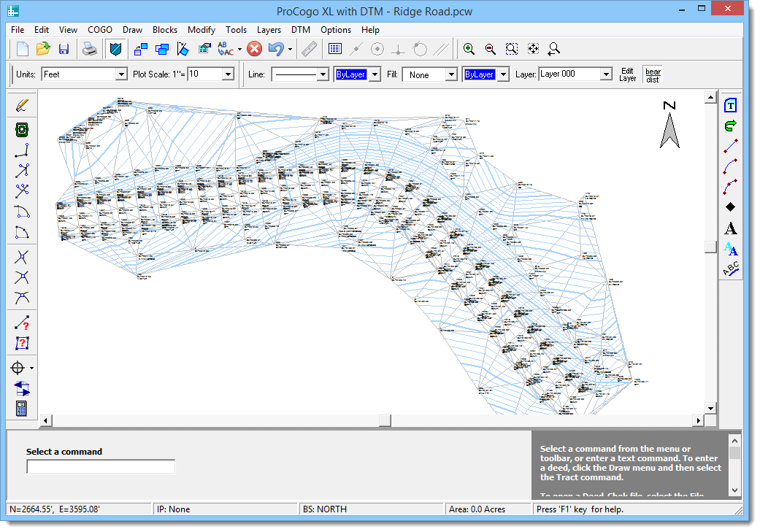Open the Modify menu
The width and height of the screenshot is (760, 532).
[x=201, y=30]
